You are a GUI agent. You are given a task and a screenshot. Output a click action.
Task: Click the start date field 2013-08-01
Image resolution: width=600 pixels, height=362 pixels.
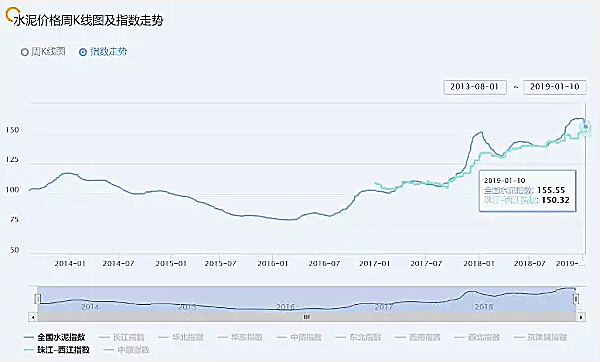coord(475,87)
